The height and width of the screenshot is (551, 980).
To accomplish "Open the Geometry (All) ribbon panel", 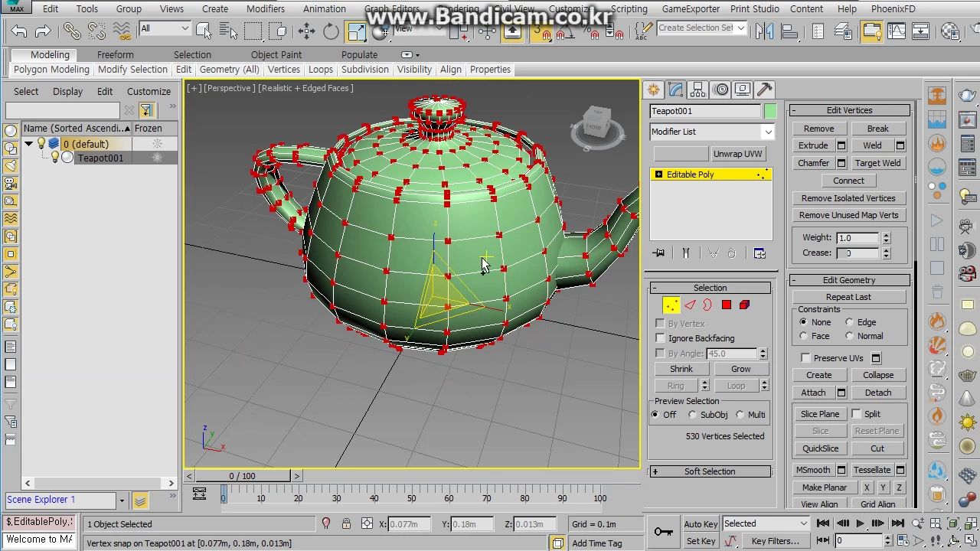I will pos(230,70).
